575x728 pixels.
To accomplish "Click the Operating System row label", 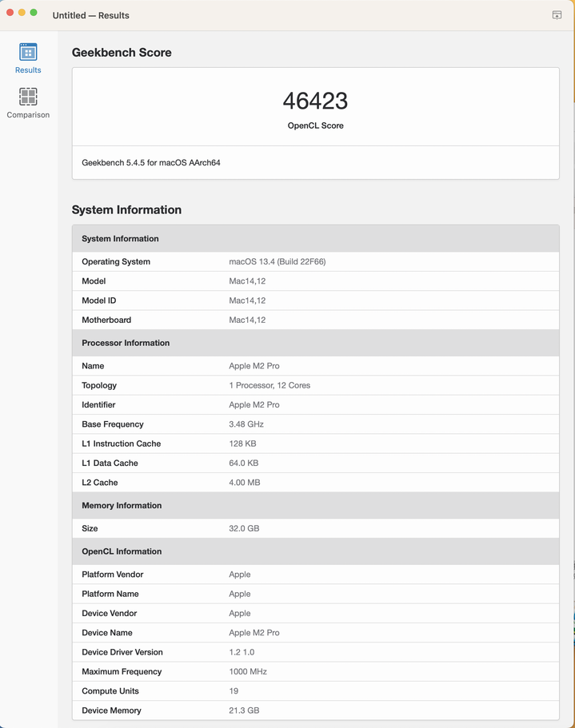I will pos(116,262).
